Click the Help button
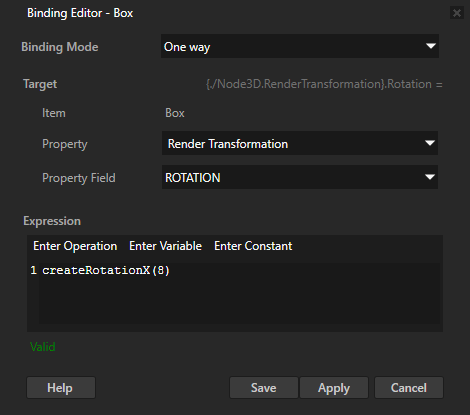The width and height of the screenshot is (470, 415). (61, 388)
